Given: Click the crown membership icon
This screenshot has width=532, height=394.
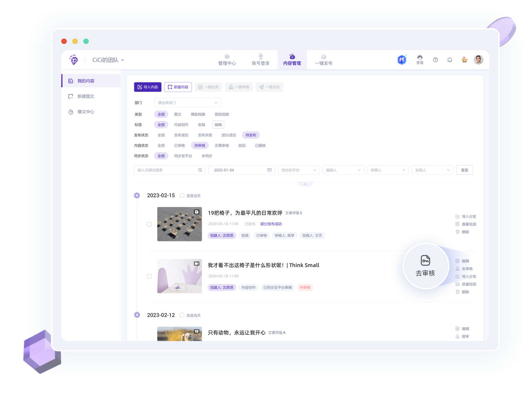Looking at the screenshot, I should click(x=464, y=59).
